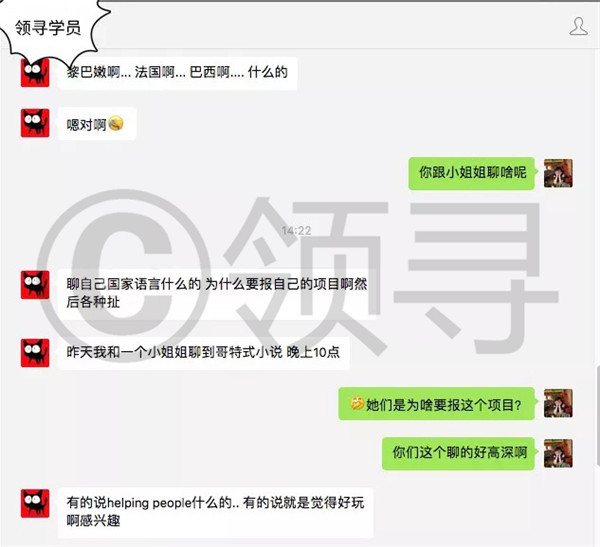Open the contact profile icon at top right
This screenshot has width=600, height=547.
578,27
